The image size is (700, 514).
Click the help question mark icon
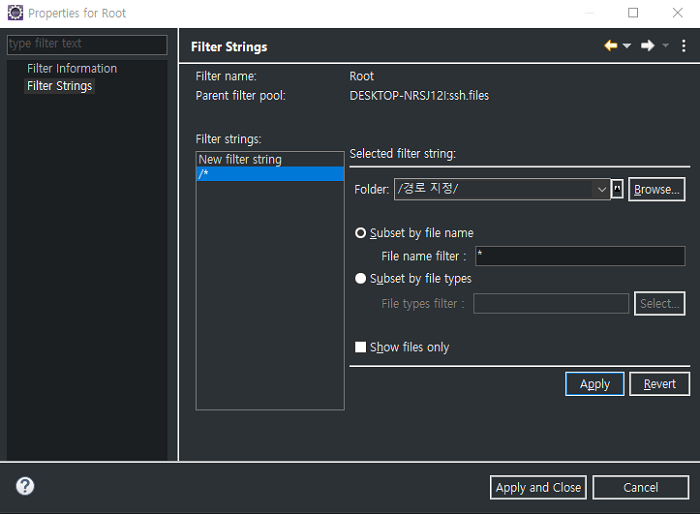coord(25,486)
